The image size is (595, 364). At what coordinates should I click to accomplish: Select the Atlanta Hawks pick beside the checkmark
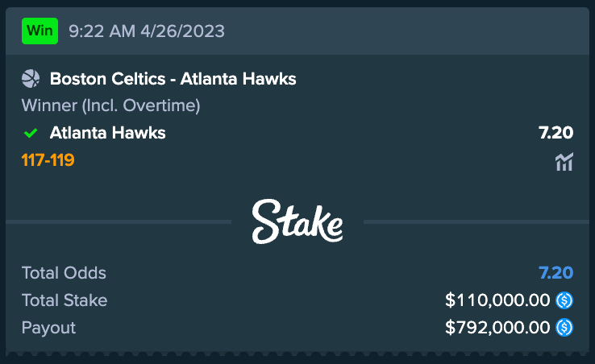point(107,133)
